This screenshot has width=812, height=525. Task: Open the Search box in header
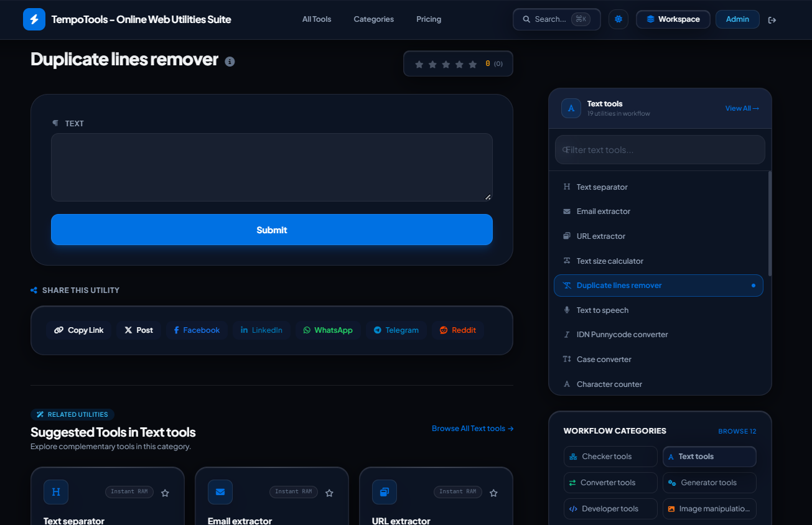point(557,19)
